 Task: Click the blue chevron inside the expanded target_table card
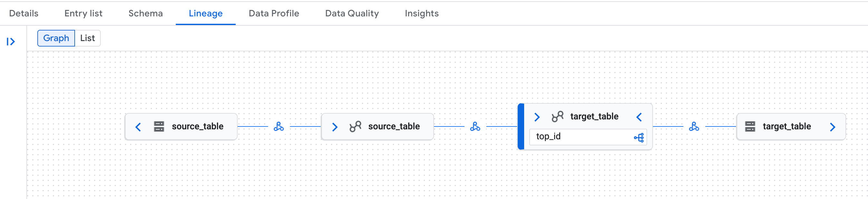[x=537, y=117]
